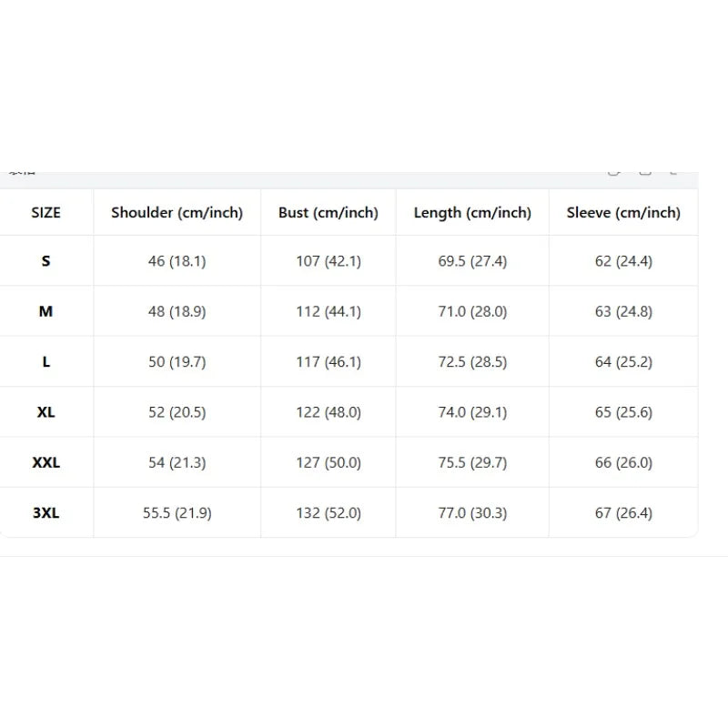Select bust value 122 (48.0) cell
Viewport: 728px width, 728px height.
click(x=329, y=412)
